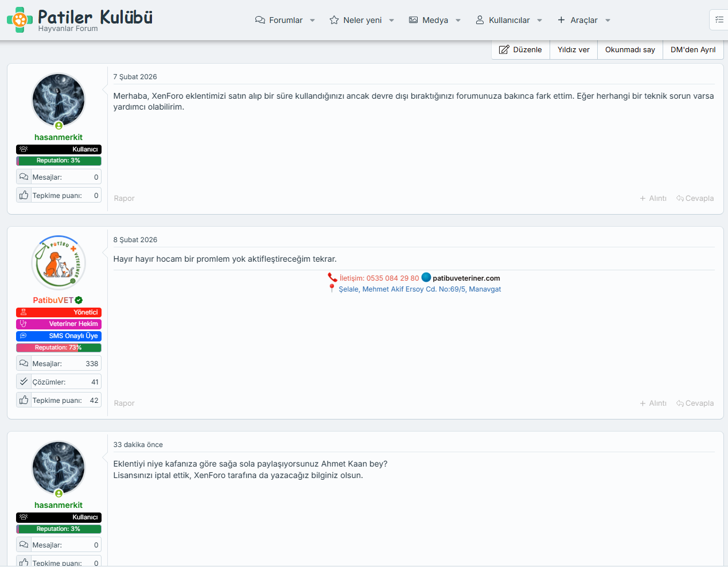Click Tepkime puanı thumbs-up icon in 7 Şubat post

coord(24,195)
